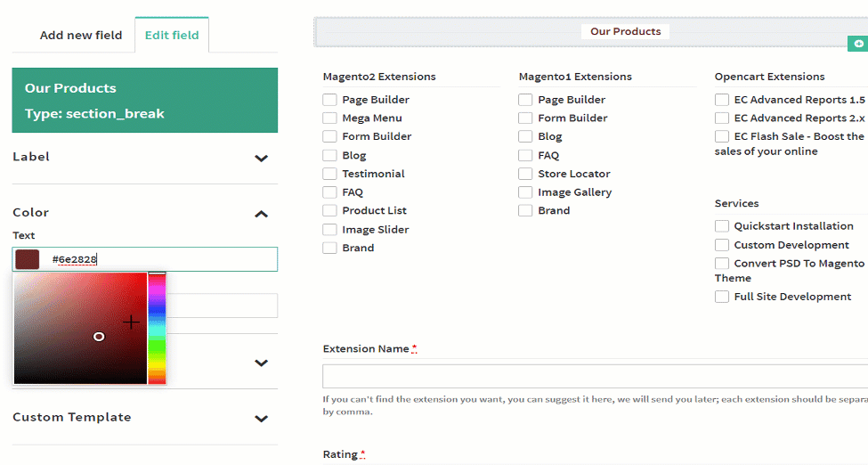Viewport: 868px width, 465px height.
Task: Switch to the Add new field tab
Action: point(81,36)
